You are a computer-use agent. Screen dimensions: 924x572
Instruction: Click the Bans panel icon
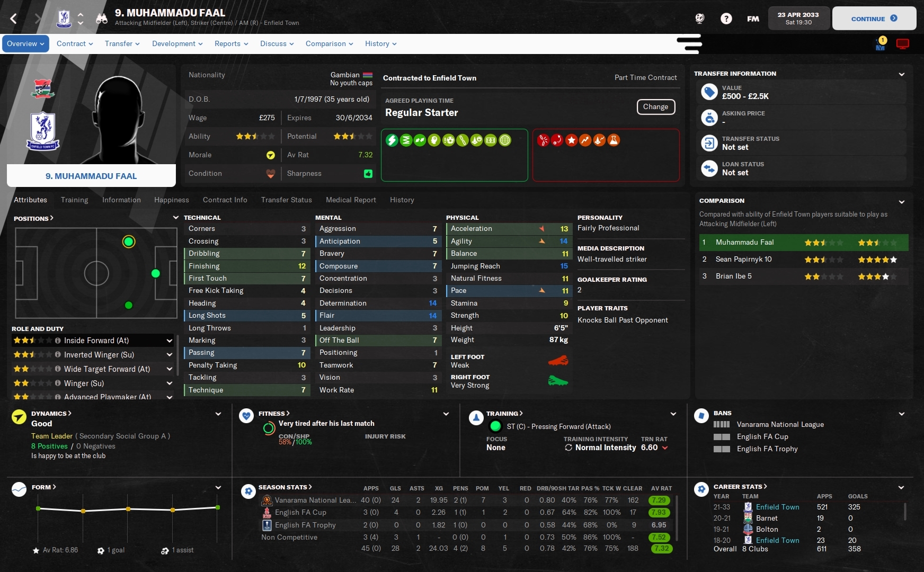(701, 416)
